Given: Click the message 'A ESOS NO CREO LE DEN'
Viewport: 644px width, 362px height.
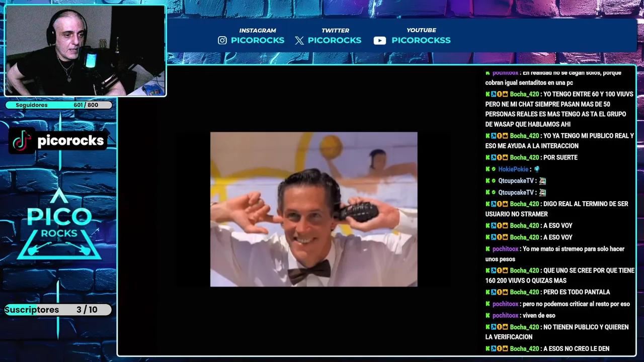Looking at the screenshot, I should pyautogui.click(x=576, y=348).
